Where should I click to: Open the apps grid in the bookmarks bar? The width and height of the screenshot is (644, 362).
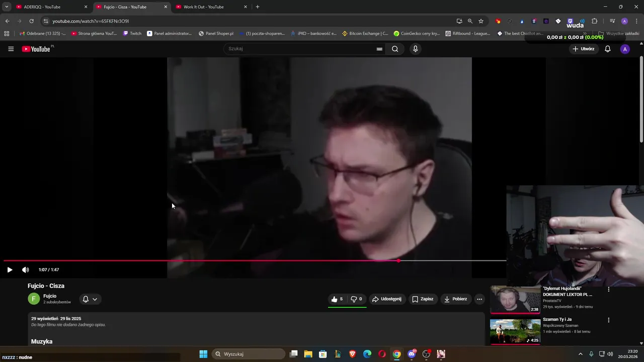[7, 34]
